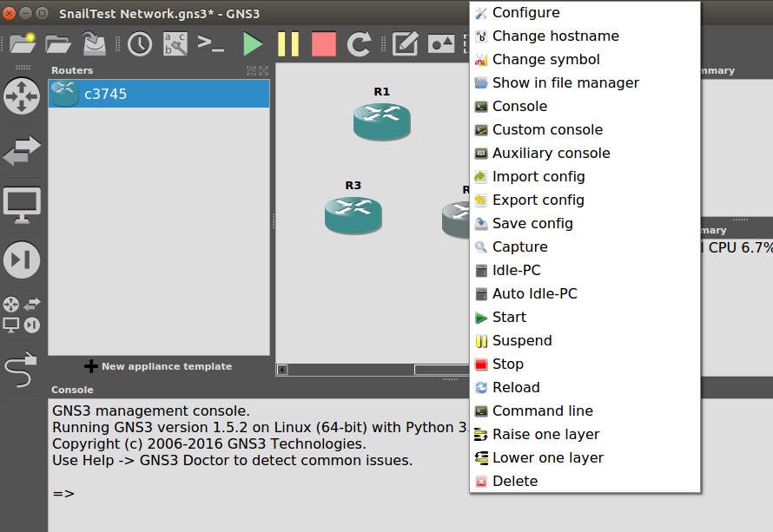Choose Stop in the context menu
773x532 pixels.
[x=585, y=364]
